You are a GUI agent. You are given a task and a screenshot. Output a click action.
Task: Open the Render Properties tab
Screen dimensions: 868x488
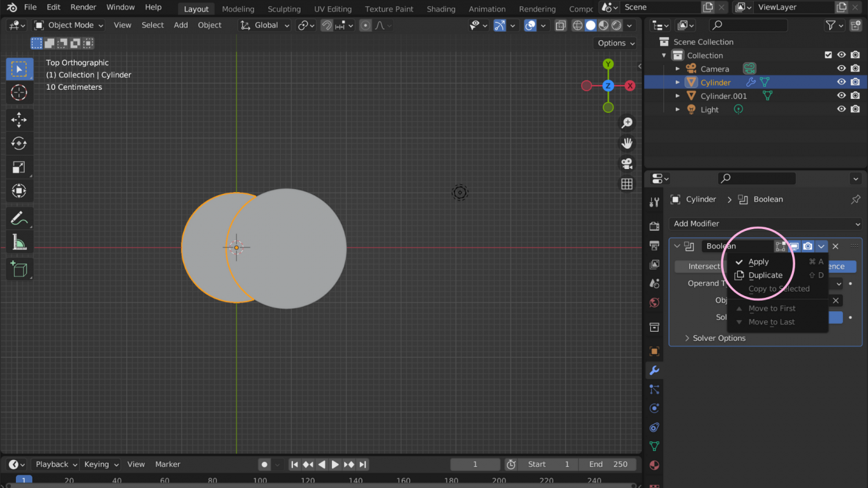pos(654,226)
